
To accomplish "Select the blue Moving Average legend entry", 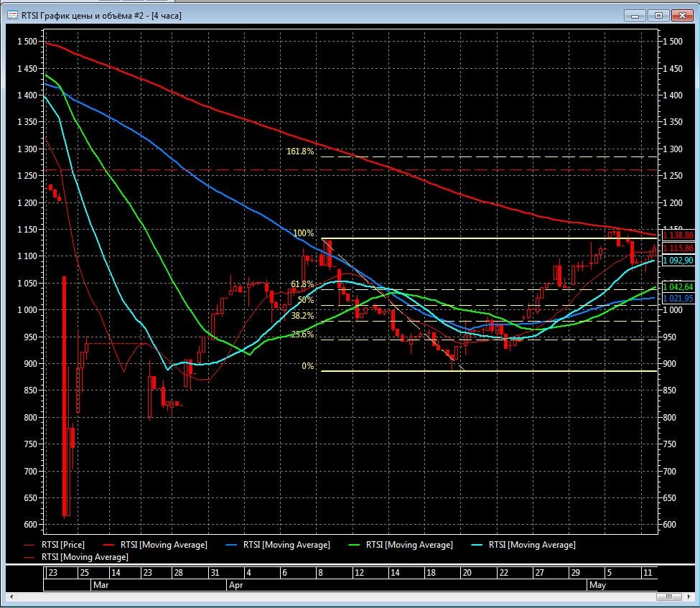I will [x=286, y=545].
